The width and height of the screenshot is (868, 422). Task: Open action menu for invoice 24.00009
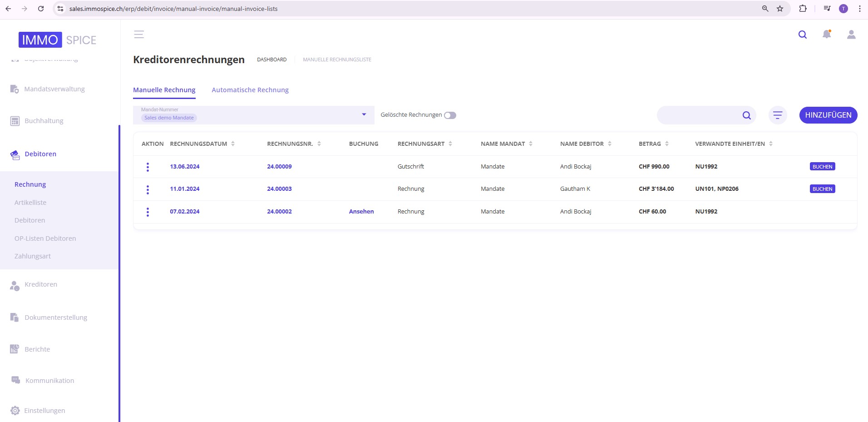coord(148,167)
